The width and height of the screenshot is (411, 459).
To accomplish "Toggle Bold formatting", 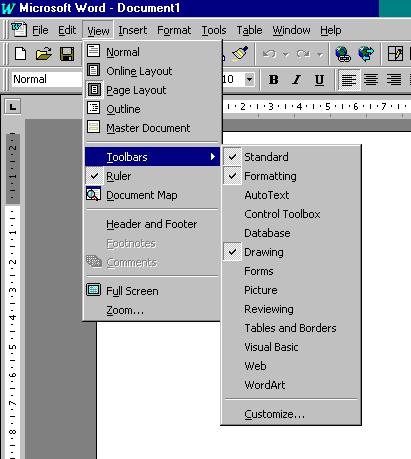I will pos(273,80).
